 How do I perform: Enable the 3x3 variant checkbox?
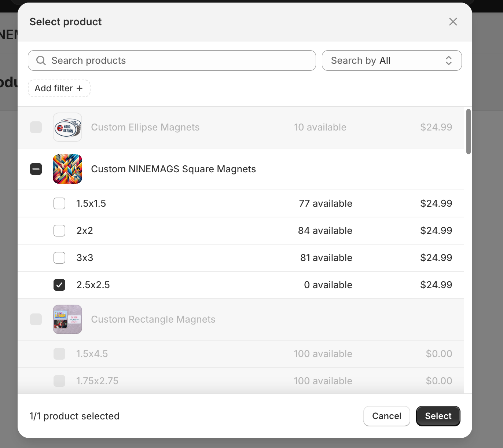point(59,258)
